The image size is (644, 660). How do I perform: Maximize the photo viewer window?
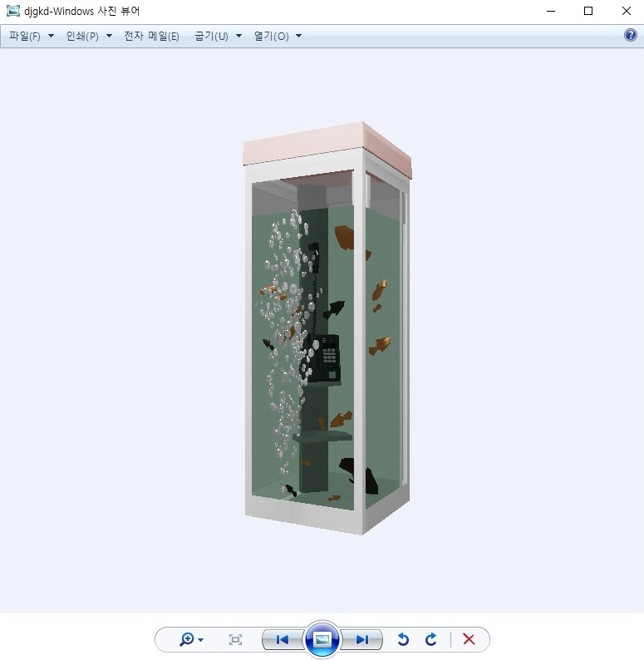pos(588,11)
